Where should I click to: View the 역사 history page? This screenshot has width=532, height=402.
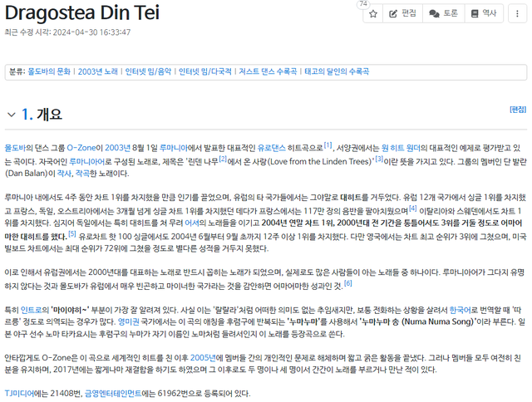pyautogui.click(x=484, y=13)
